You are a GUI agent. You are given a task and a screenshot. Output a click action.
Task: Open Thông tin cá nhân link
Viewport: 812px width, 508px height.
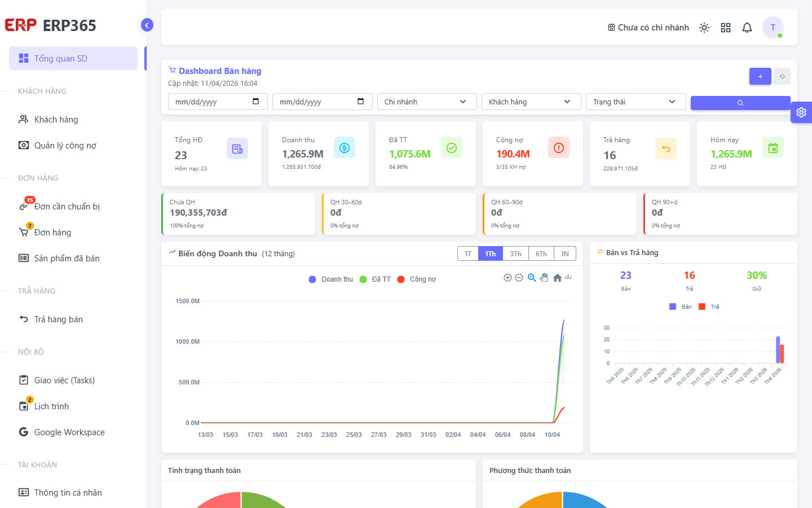click(x=73, y=492)
